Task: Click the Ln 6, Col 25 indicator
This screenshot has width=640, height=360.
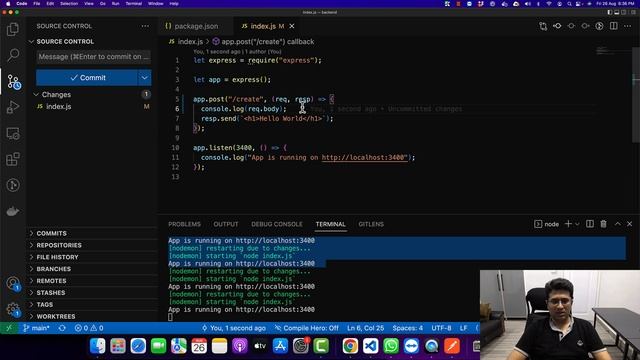Action: pos(365,328)
